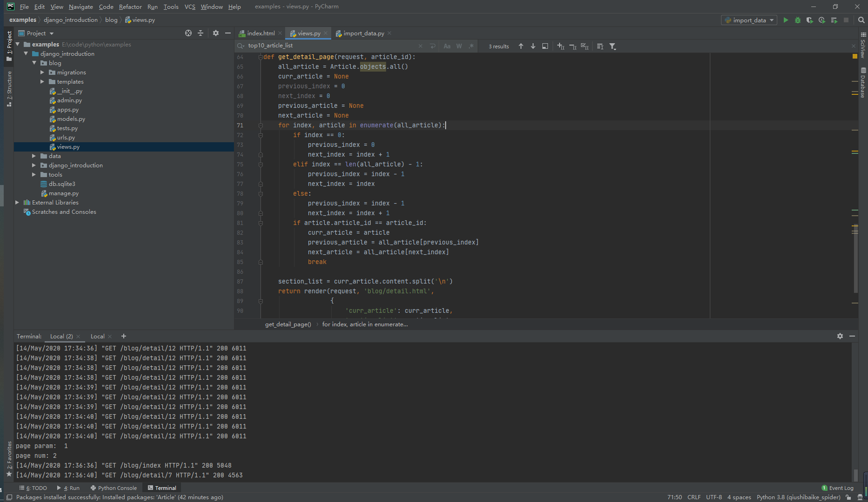Run import_data with coverage
The height and width of the screenshot is (502, 868).
coord(810,20)
